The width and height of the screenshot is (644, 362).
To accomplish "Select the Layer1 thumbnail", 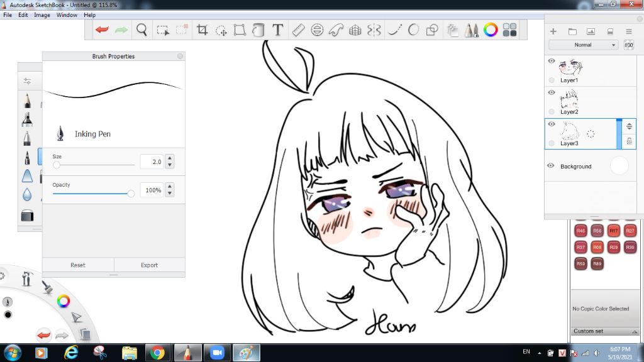I will 570,67.
